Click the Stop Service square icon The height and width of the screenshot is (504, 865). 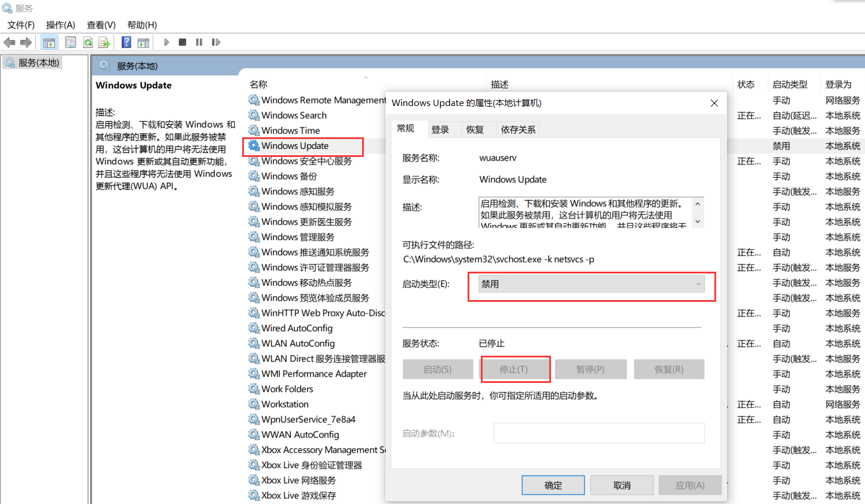tap(183, 42)
